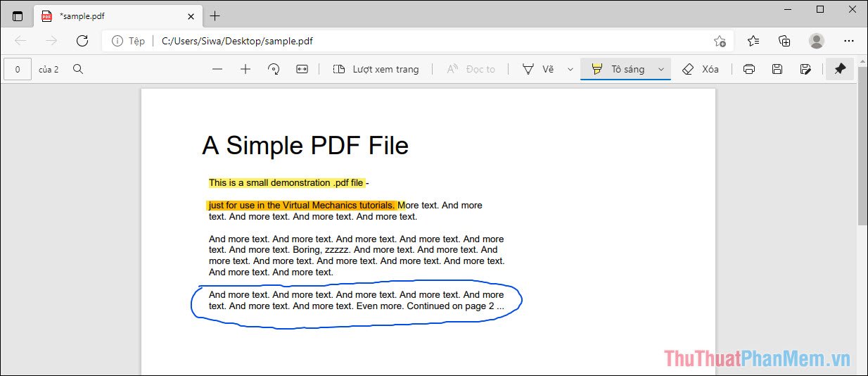Switch to the *sample.pdf tab
Viewport: 868px width, 376px height.
[117, 16]
